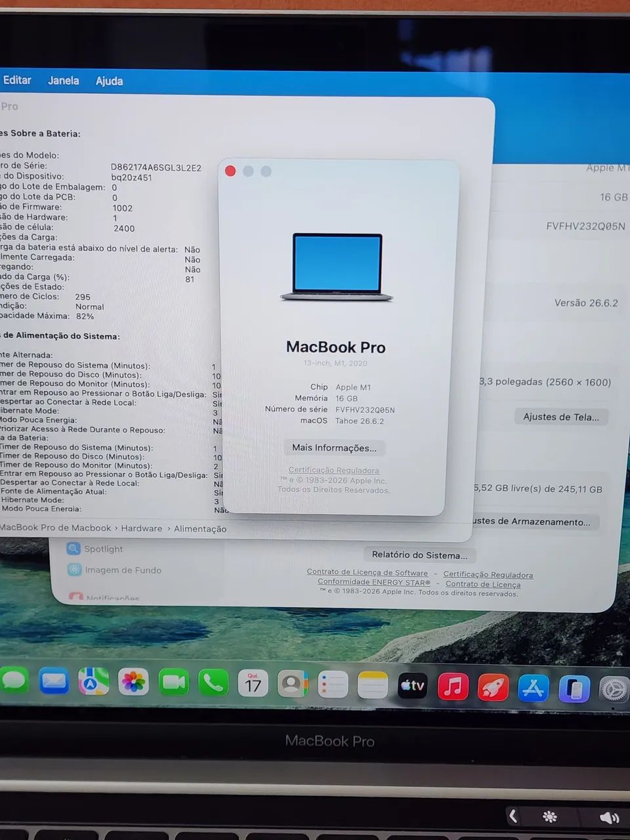Select Imagem de Fundo sidebar icon
The width and height of the screenshot is (630, 840).
pos(75,570)
